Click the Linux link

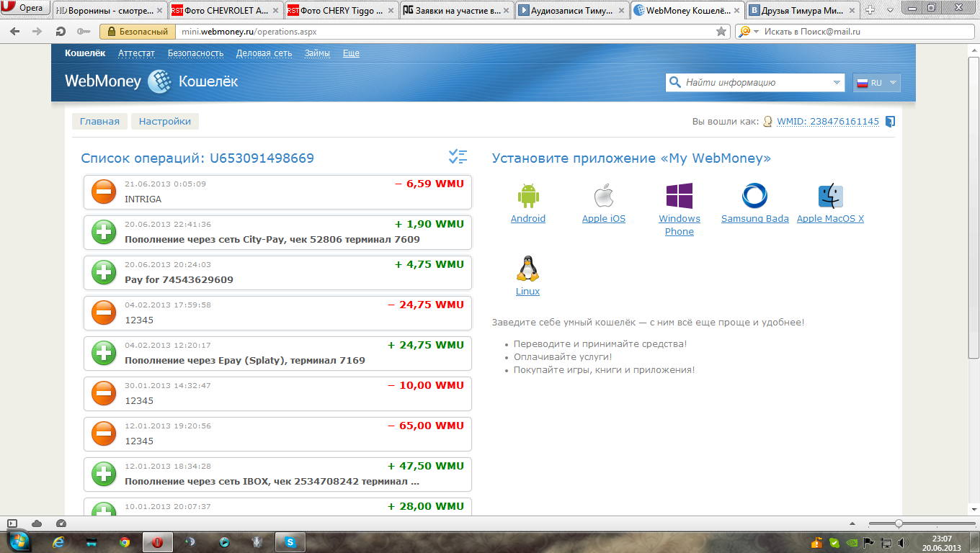(x=527, y=292)
